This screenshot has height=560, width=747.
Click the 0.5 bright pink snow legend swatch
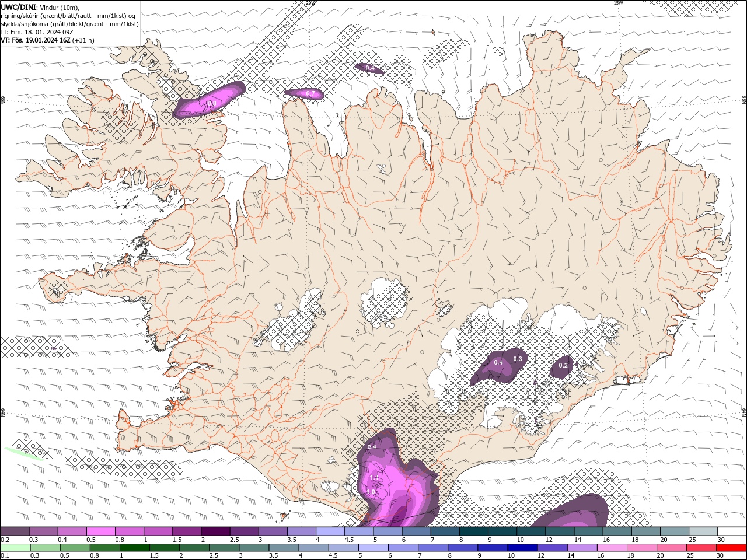(x=100, y=531)
